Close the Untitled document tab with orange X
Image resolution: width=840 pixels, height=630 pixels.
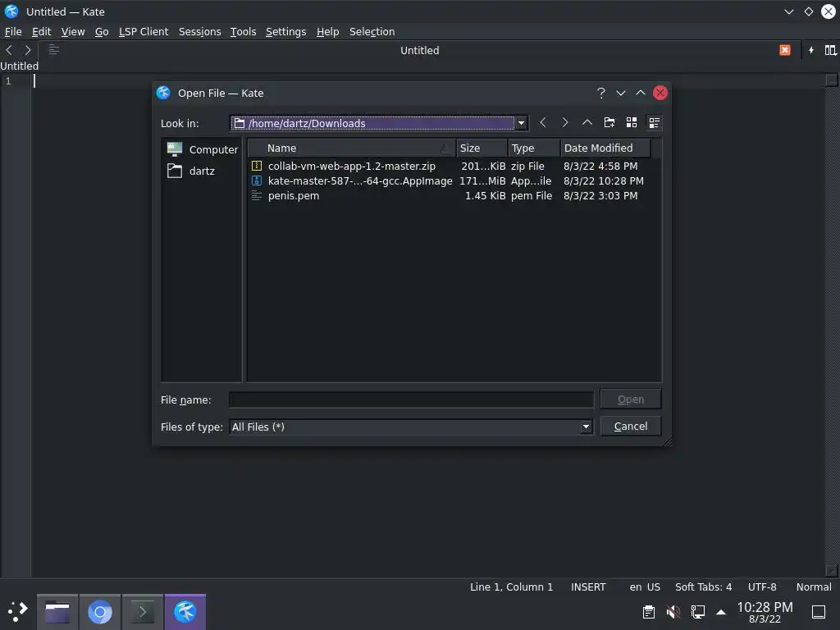785,50
